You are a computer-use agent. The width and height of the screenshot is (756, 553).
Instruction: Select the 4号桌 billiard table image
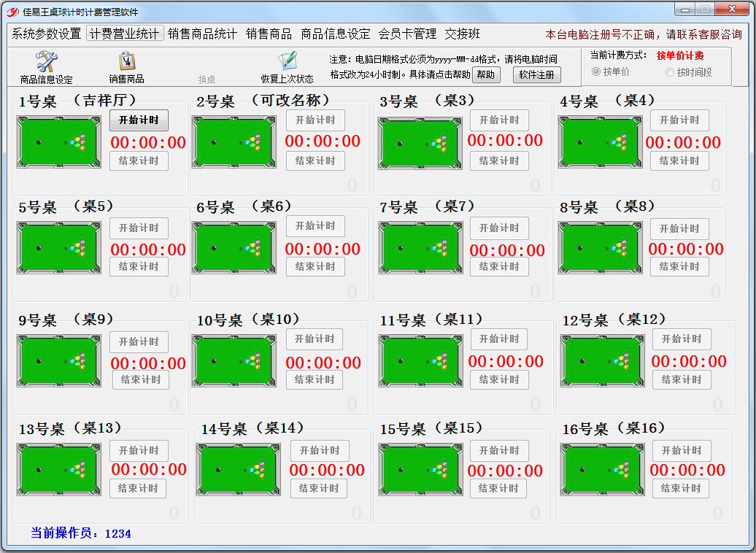click(x=601, y=142)
